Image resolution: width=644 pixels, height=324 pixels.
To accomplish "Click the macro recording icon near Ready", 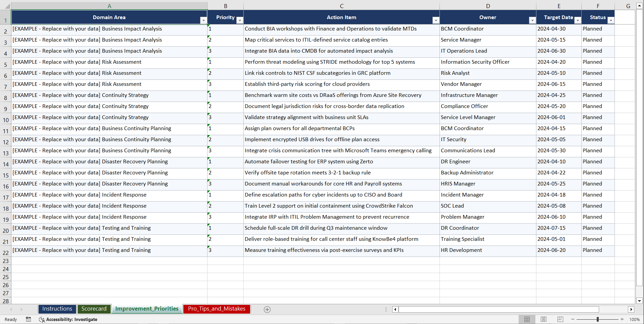I will [28, 319].
